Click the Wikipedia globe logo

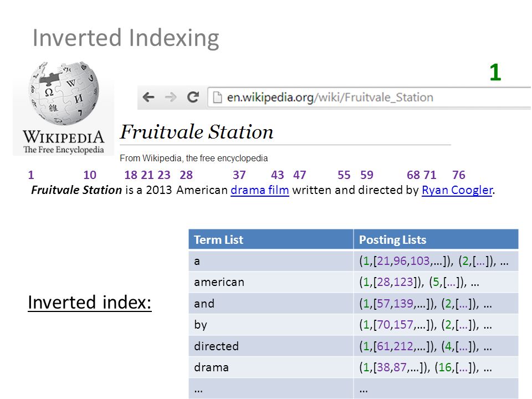[x=64, y=93]
